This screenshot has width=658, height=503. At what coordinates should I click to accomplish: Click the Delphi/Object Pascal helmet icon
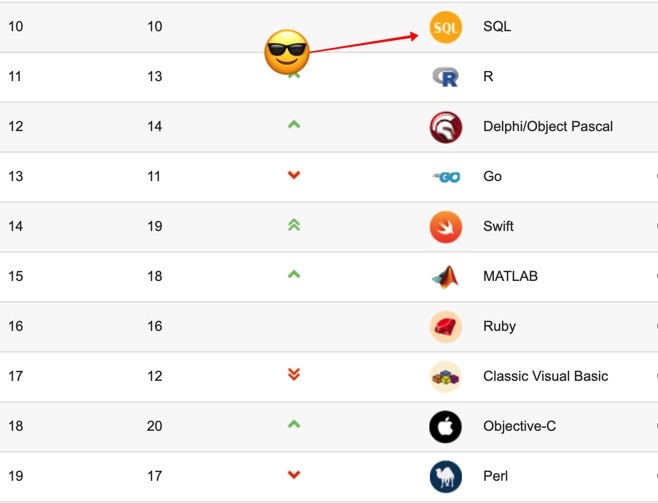(446, 127)
